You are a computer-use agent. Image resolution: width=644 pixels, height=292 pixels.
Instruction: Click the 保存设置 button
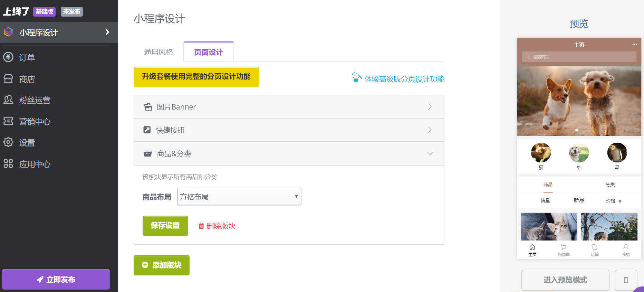tap(165, 226)
